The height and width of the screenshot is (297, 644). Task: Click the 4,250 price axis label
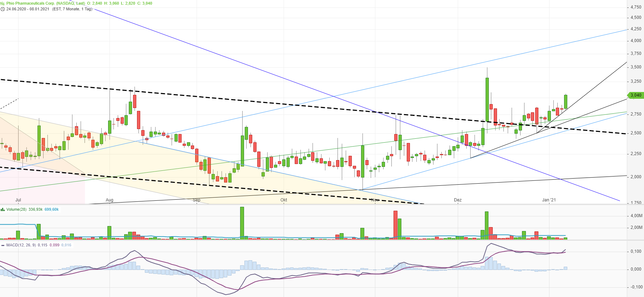pyautogui.click(x=636, y=29)
